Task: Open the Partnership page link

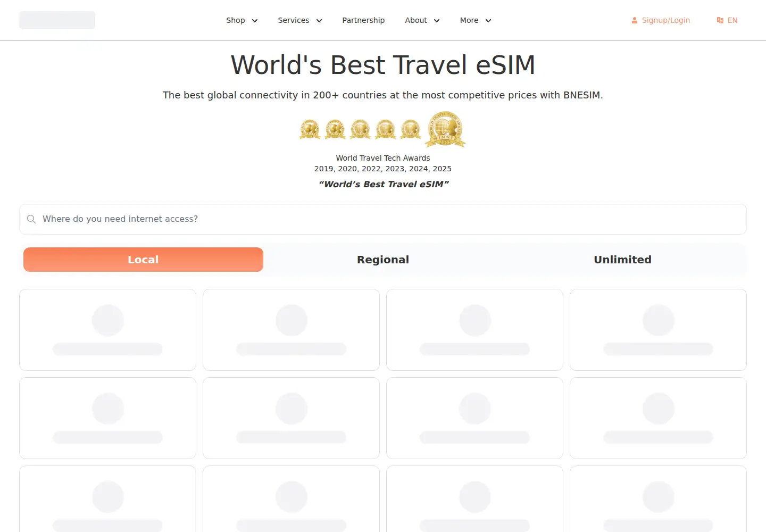Action: pos(363,20)
